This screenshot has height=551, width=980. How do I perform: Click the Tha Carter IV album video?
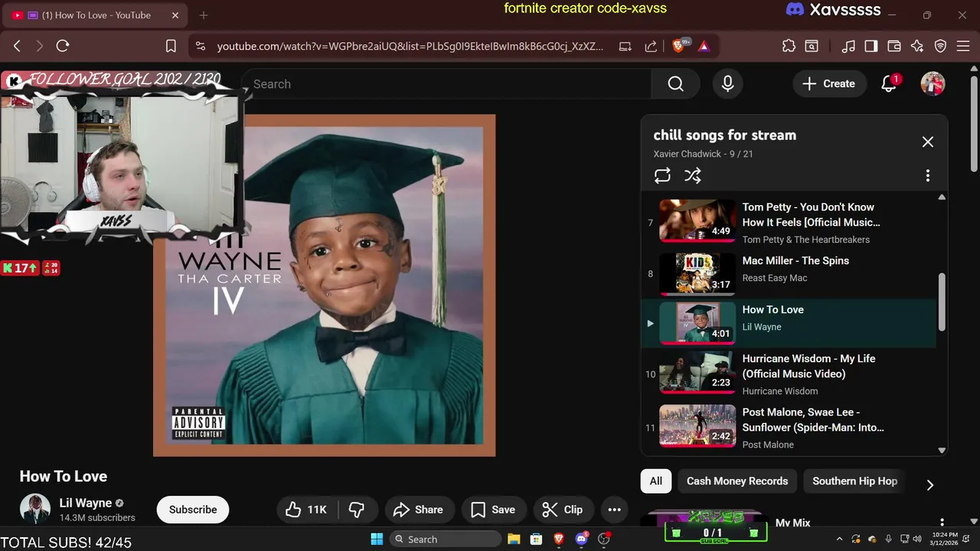324,285
